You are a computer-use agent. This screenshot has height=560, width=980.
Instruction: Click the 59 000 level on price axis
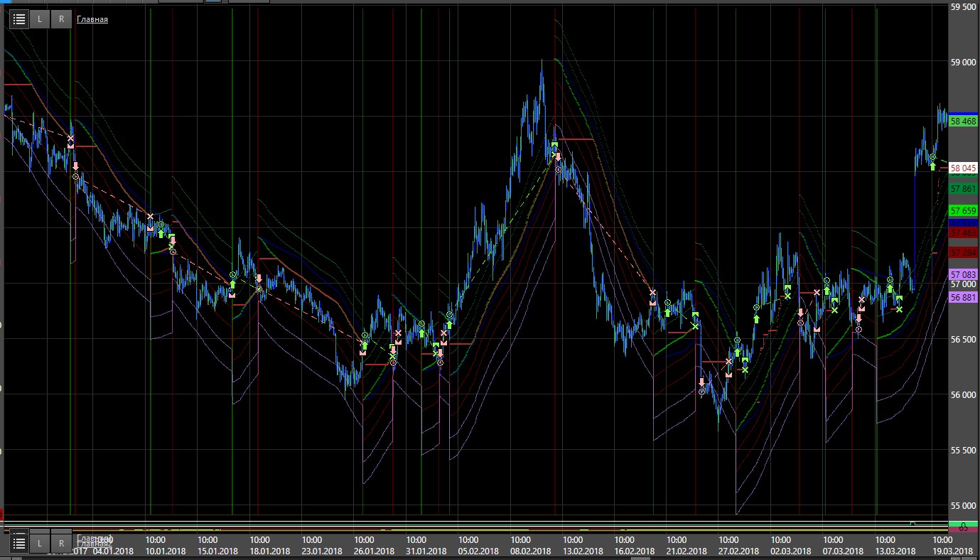(964, 63)
